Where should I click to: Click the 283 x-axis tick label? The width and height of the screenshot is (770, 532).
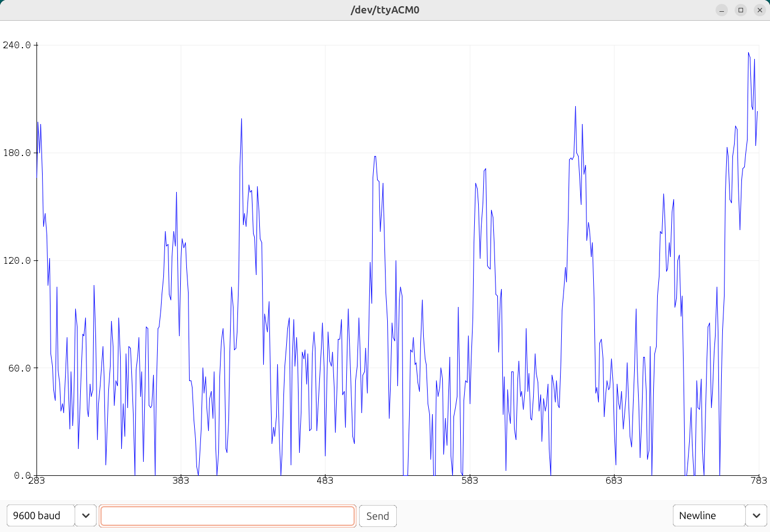[x=36, y=480]
